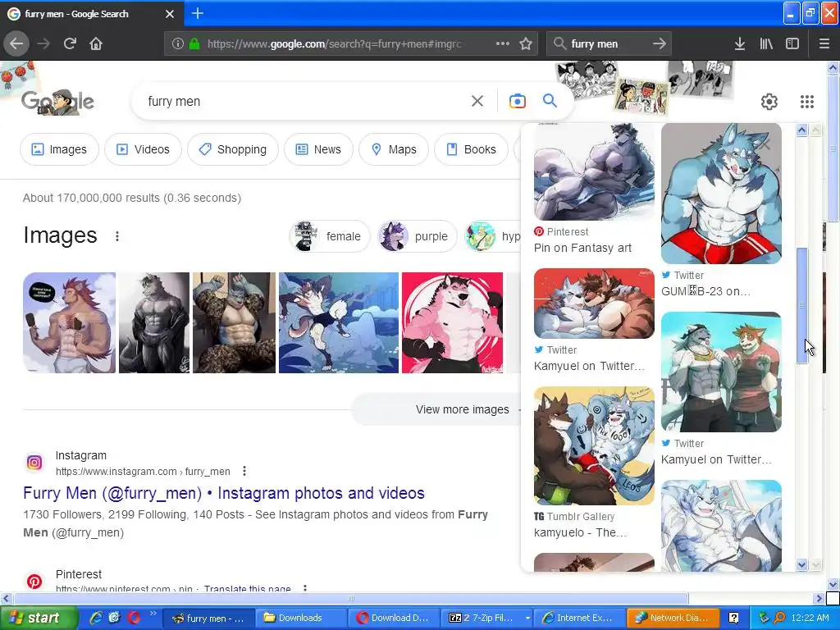Open the Furry Men Instagram result link
840x630 pixels.
pos(224,493)
